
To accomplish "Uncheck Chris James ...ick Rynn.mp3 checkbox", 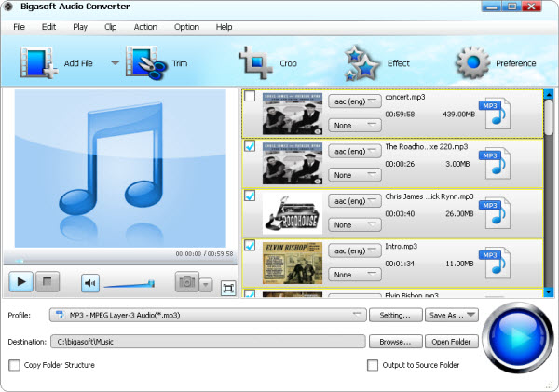I will pyautogui.click(x=250, y=196).
